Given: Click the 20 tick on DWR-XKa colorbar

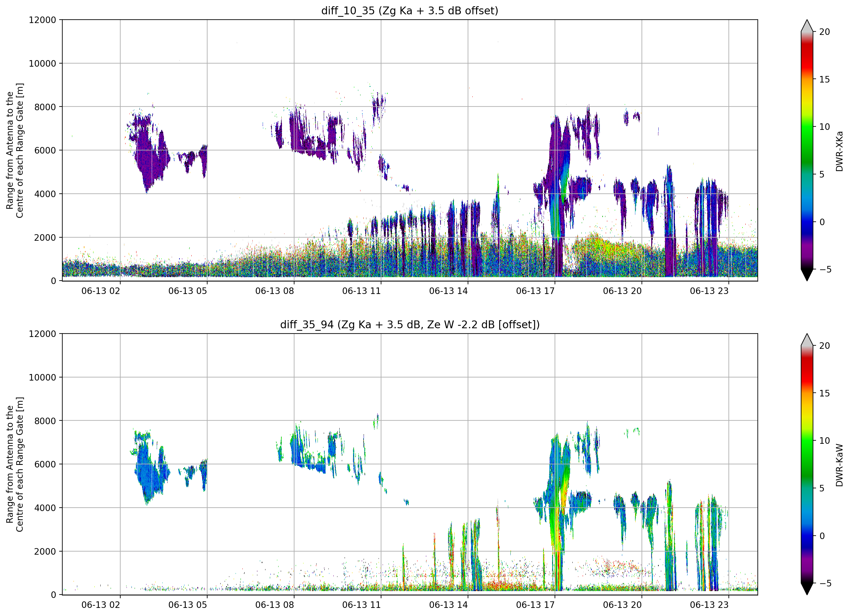Looking at the screenshot, I should click(x=824, y=32).
